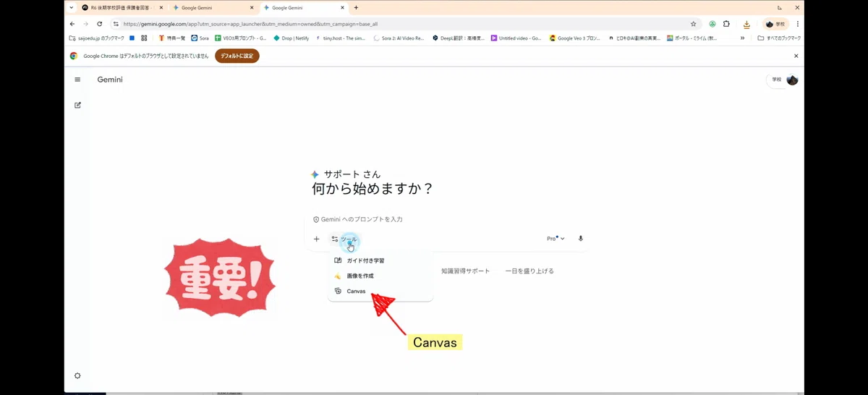Click the デフォルトに設定 button

pyautogui.click(x=237, y=56)
